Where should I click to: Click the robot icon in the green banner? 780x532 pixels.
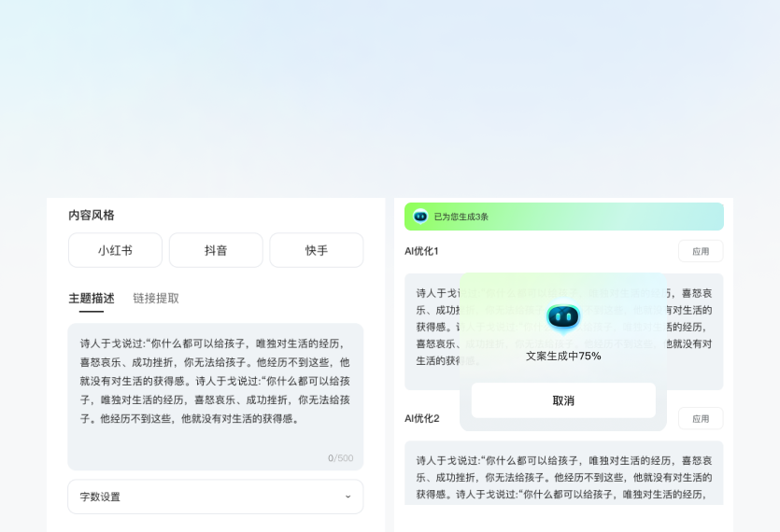coord(420,217)
